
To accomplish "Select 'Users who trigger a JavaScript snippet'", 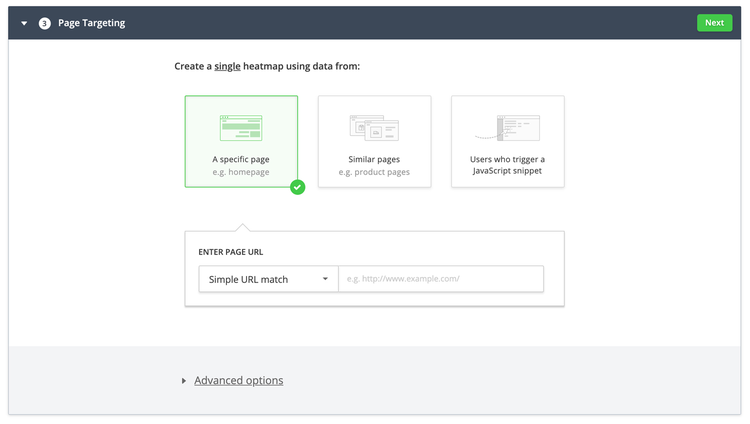I will pyautogui.click(x=507, y=141).
